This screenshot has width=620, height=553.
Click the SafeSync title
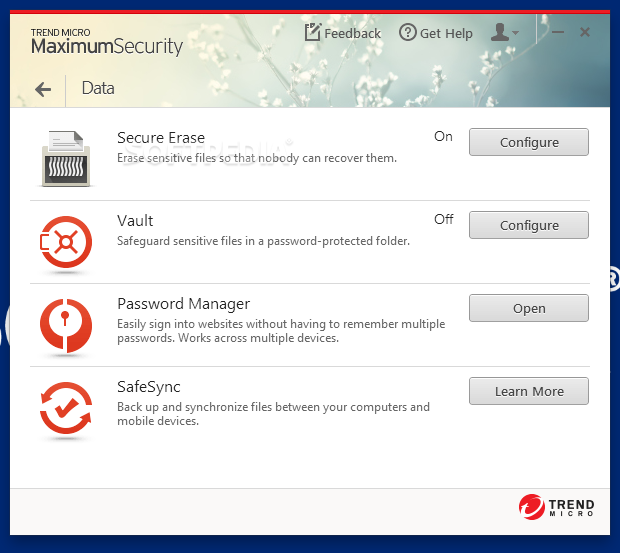coord(149,387)
